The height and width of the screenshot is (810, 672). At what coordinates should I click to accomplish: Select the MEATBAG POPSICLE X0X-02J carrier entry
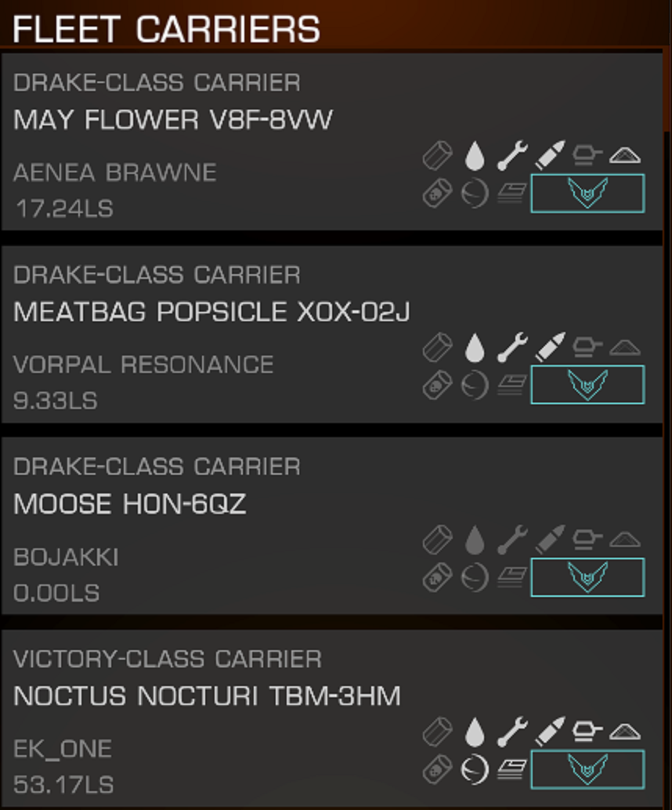coord(331,334)
